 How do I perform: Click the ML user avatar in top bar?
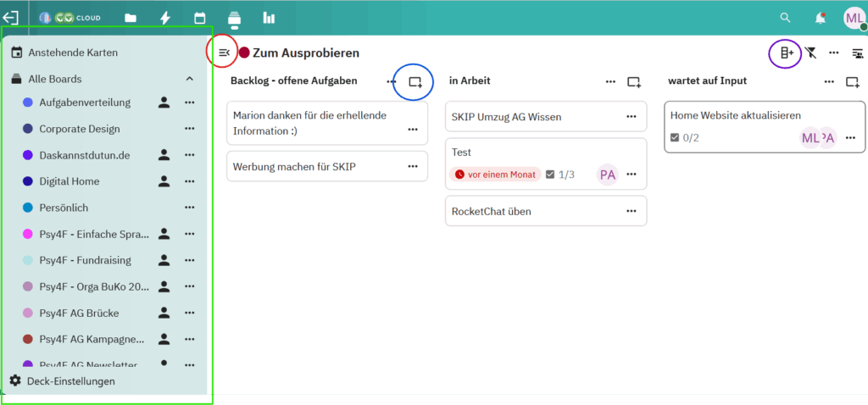[x=854, y=18]
